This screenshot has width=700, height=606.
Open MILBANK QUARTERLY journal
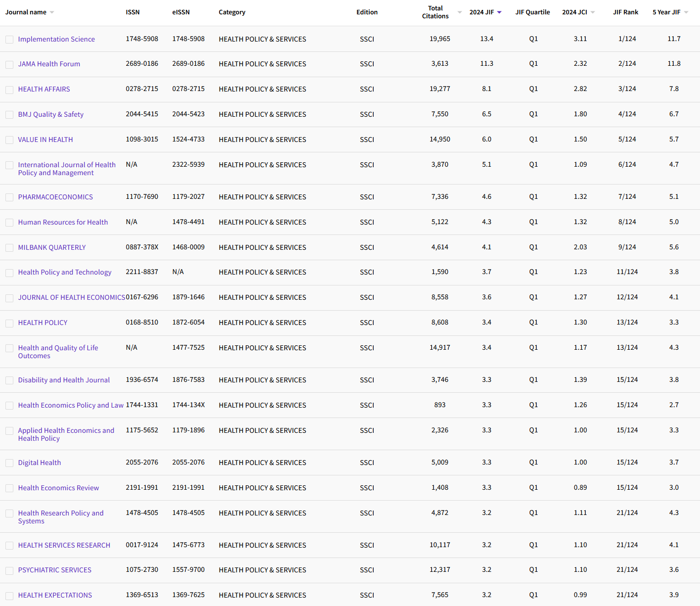click(52, 247)
